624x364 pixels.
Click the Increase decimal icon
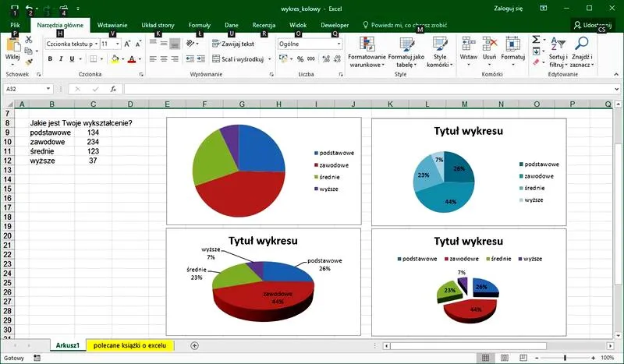pos(326,59)
